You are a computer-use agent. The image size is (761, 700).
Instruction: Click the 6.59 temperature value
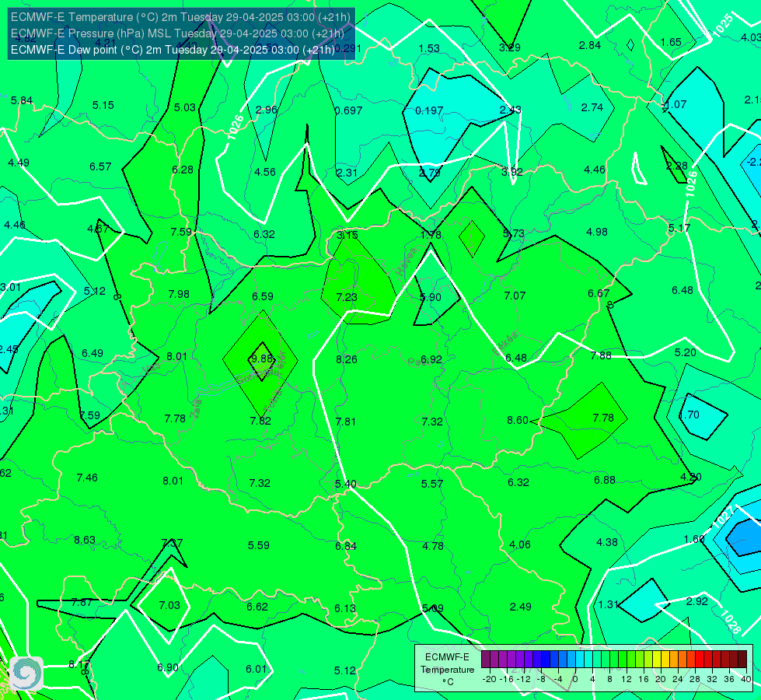pyautogui.click(x=263, y=296)
